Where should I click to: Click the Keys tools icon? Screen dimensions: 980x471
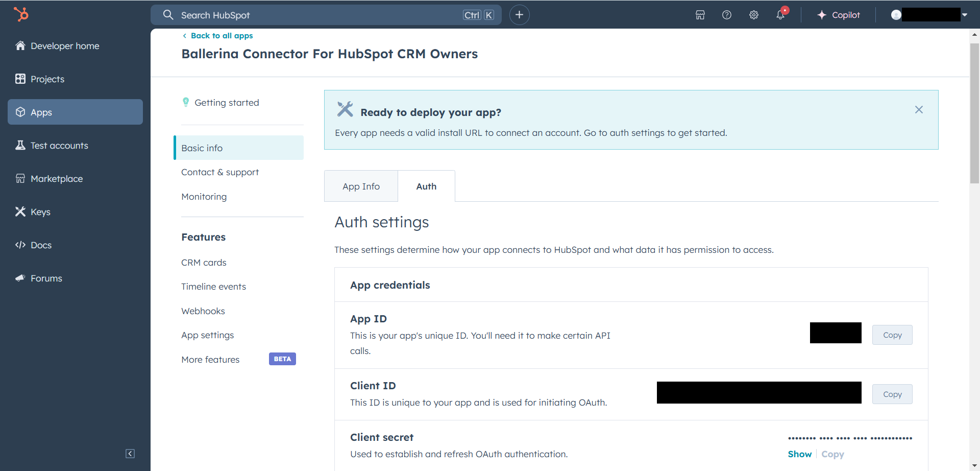[20, 211]
